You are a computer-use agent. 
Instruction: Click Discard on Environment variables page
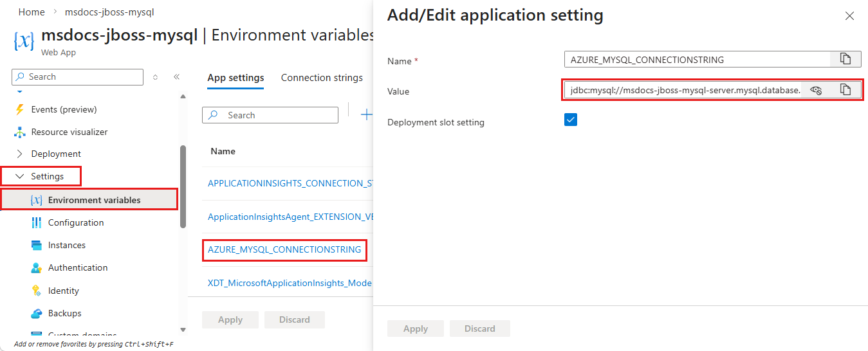coord(295,319)
